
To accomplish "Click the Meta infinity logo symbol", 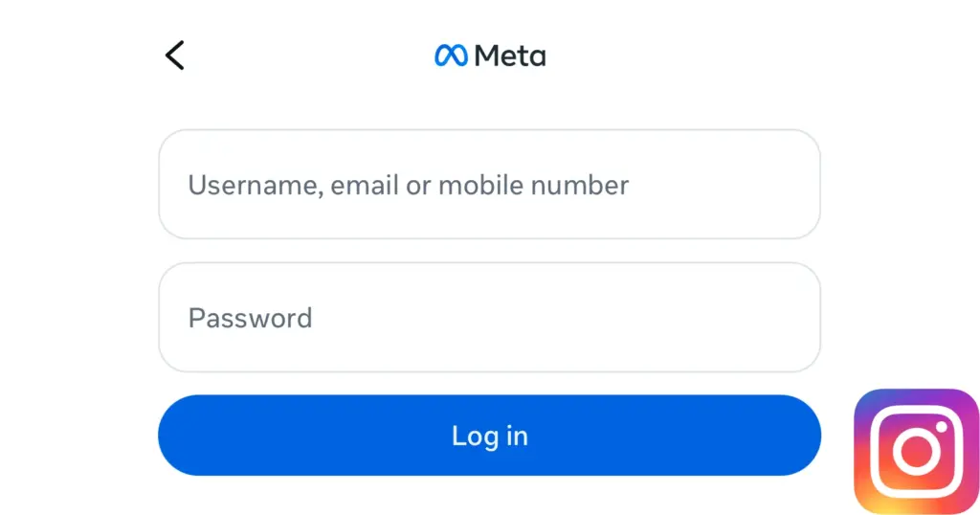I will [451, 56].
